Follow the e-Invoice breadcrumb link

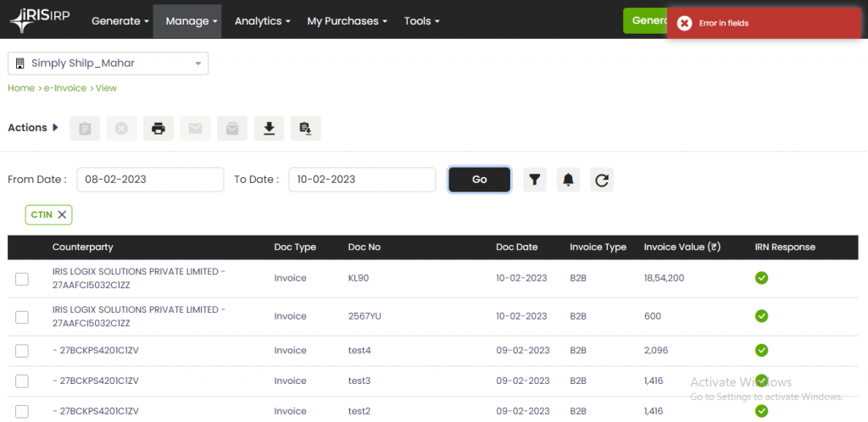click(x=65, y=88)
